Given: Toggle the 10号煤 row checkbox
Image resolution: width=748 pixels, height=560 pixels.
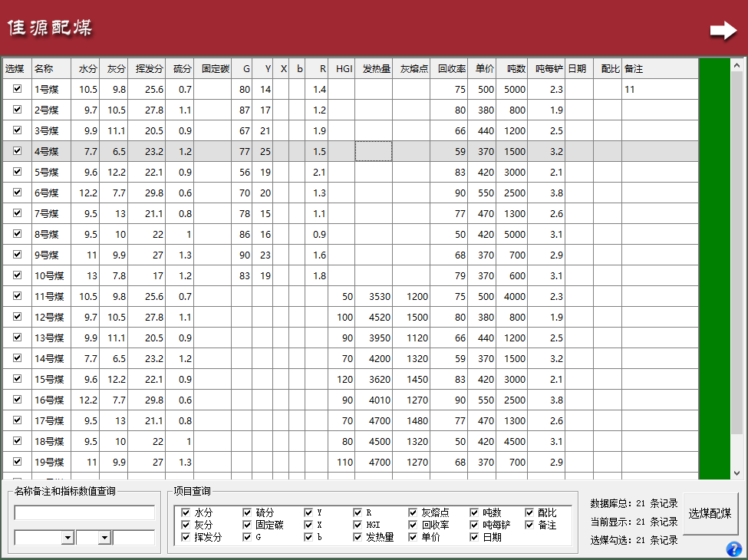Looking at the screenshot, I should coord(17,275).
